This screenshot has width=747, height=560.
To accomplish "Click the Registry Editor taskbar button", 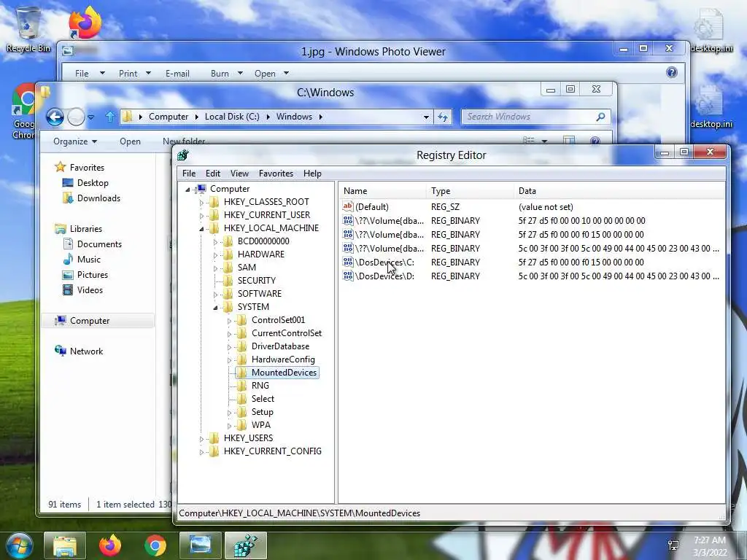I will pyautogui.click(x=245, y=545).
